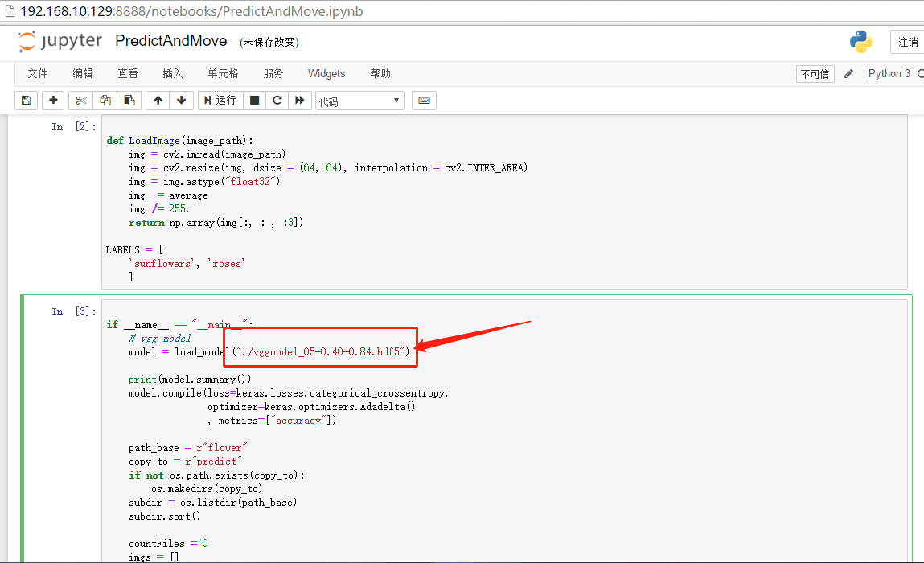The image size is (924, 563).
Task: Click the 注销 logout button
Action: (907, 42)
